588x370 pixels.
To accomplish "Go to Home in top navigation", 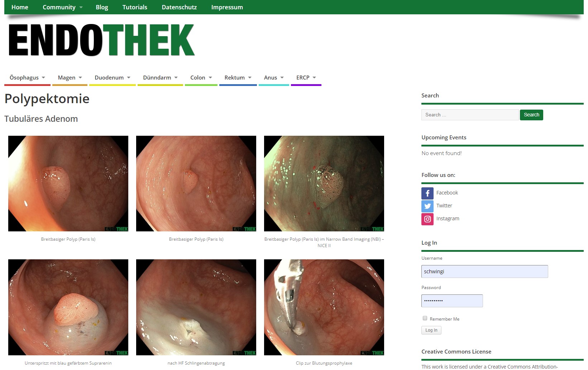I will point(20,7).
